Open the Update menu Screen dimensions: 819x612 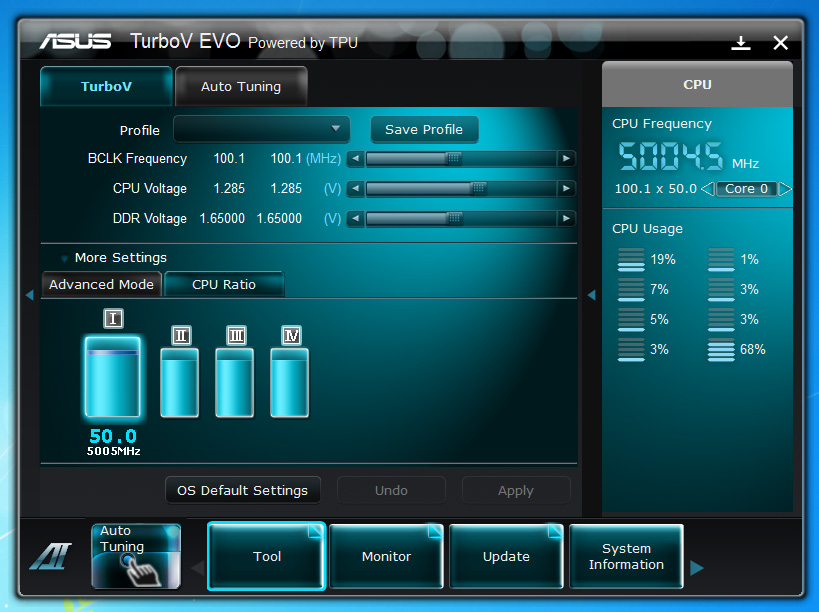click(506, 556)
